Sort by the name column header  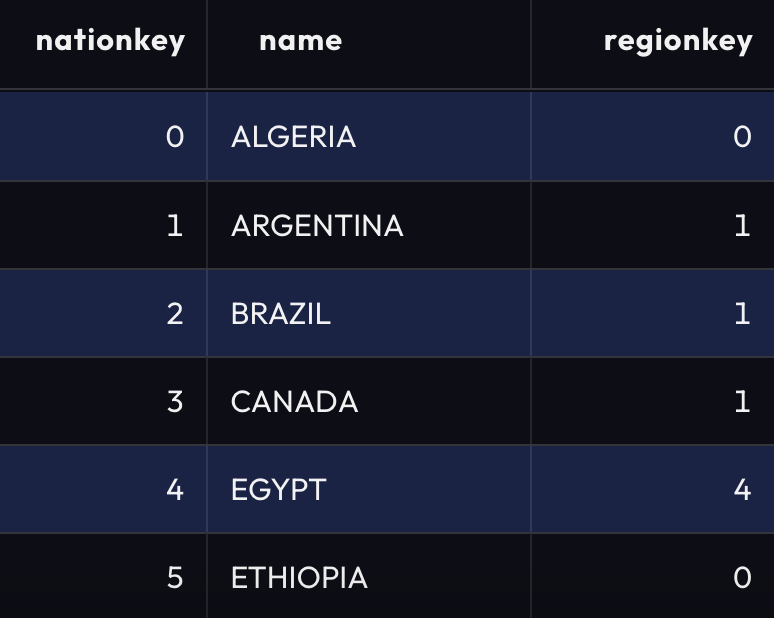[300, 41]
